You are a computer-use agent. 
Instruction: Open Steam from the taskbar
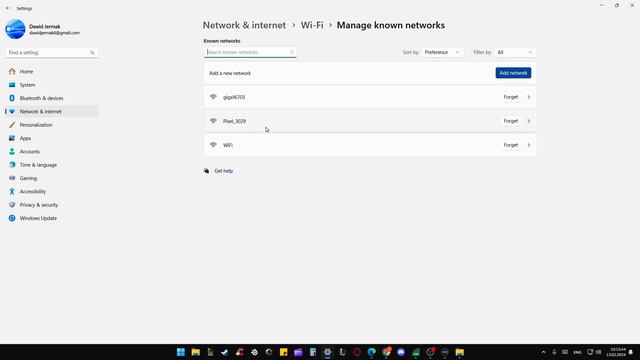pos(225,352)
